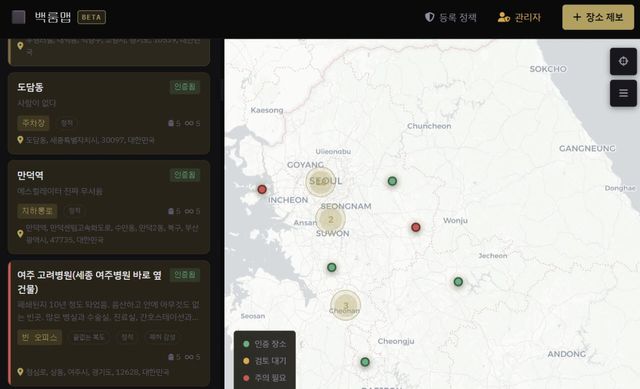The image size is (640, 389).
Task: Click the shield icon for 등록 정책
Action: tap(429, 17)
